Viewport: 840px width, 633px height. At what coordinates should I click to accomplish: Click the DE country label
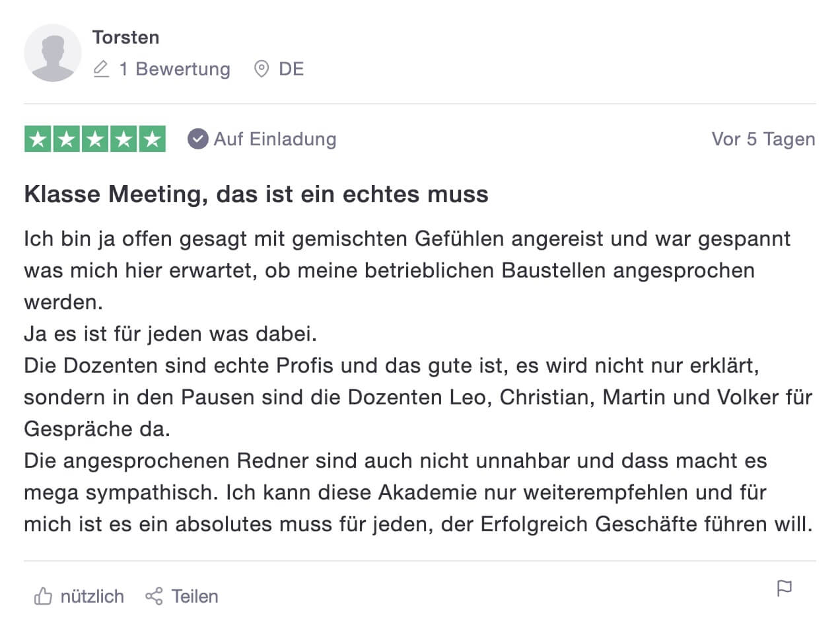[x=291, y=69]
